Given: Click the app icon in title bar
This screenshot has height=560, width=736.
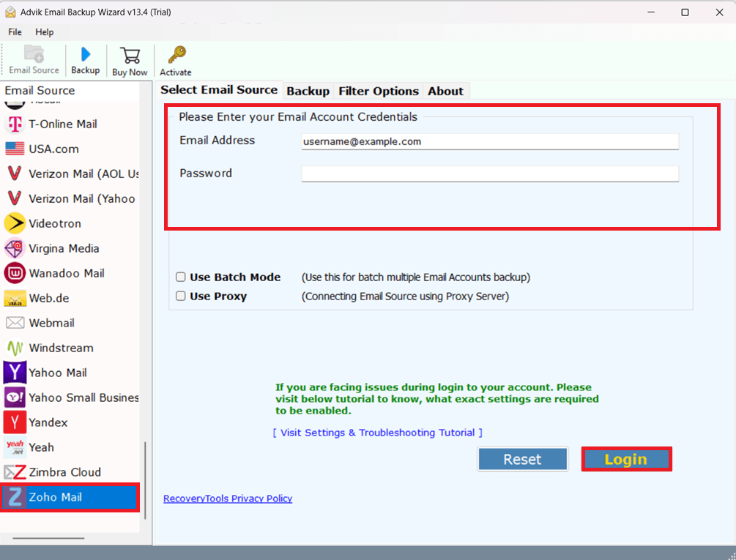Looking at the screenshot, I should click(x=10, y=12).
